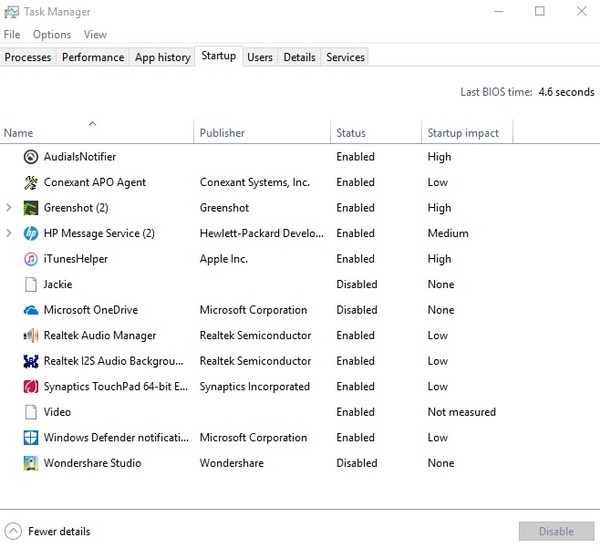Select the Realtek Audio Manager name

pyautogui.click(x=100, y=336)
